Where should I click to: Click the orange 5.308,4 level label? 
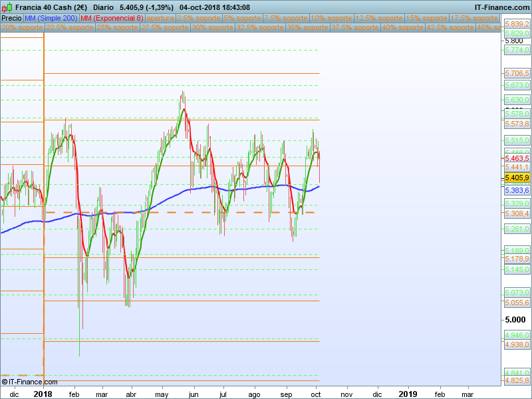pyautogui.click(x=517, y=213)
